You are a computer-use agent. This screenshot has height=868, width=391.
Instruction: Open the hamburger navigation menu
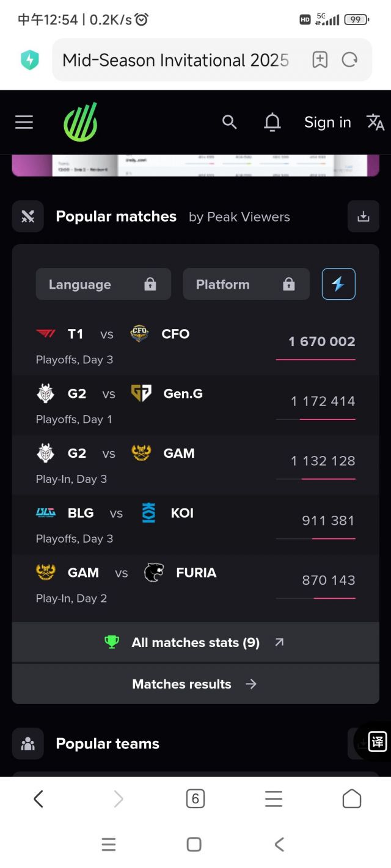point(24,122)
